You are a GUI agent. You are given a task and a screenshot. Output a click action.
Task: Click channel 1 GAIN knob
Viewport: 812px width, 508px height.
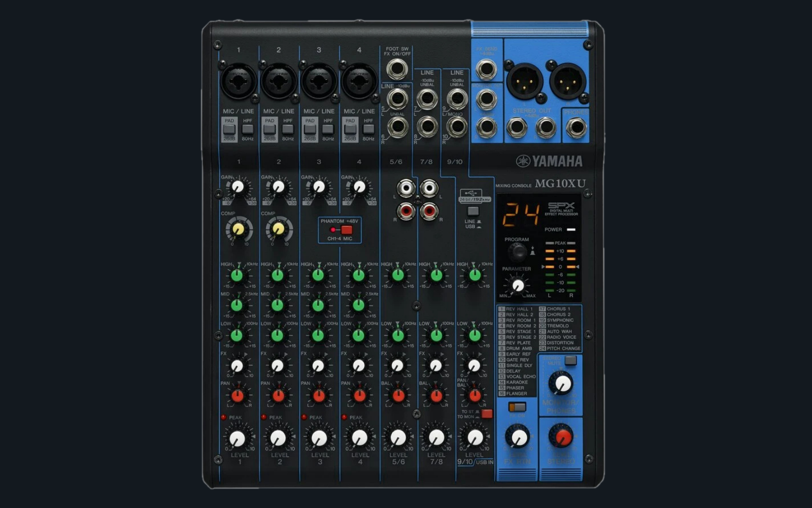238,187
